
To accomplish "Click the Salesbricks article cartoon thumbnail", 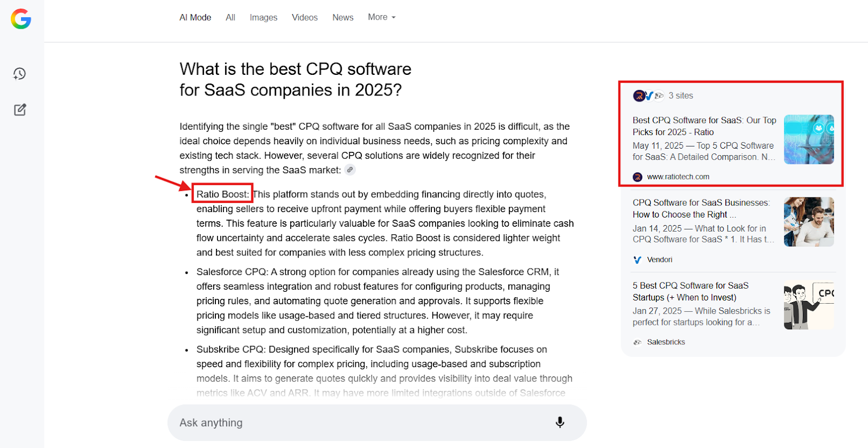I will [x=809, y=305].
